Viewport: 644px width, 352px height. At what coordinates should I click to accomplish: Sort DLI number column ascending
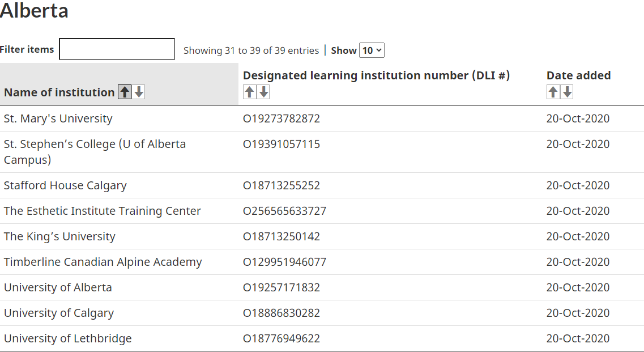(249, 92)
